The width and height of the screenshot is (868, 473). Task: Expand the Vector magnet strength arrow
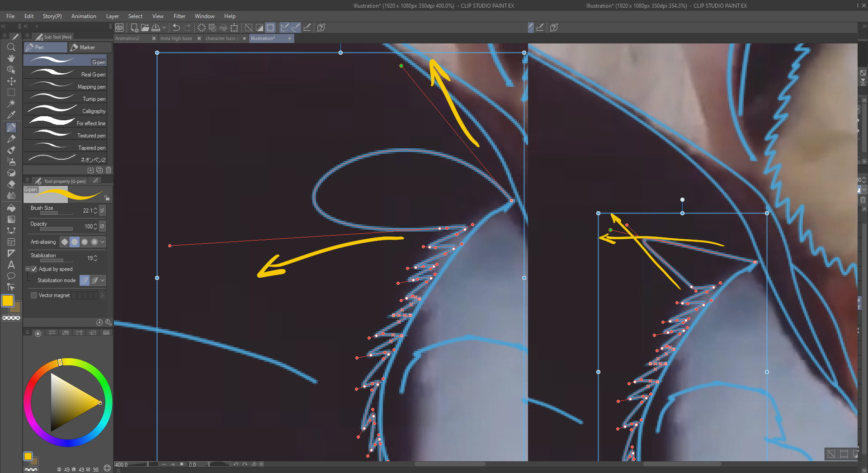(102, 295)
